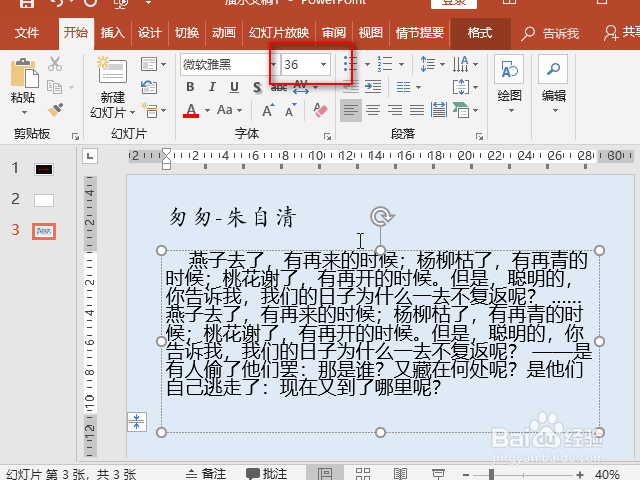The width and height of the screenshot is (640, 480).
Task: Open the line spacing dropdown
Action: [442, 64]
